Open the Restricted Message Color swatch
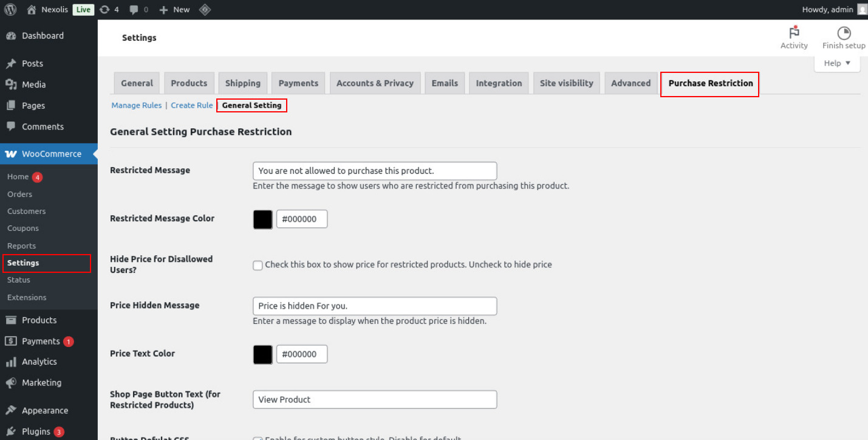The width and height of the screenshot is (868, 440). (262, 219)
